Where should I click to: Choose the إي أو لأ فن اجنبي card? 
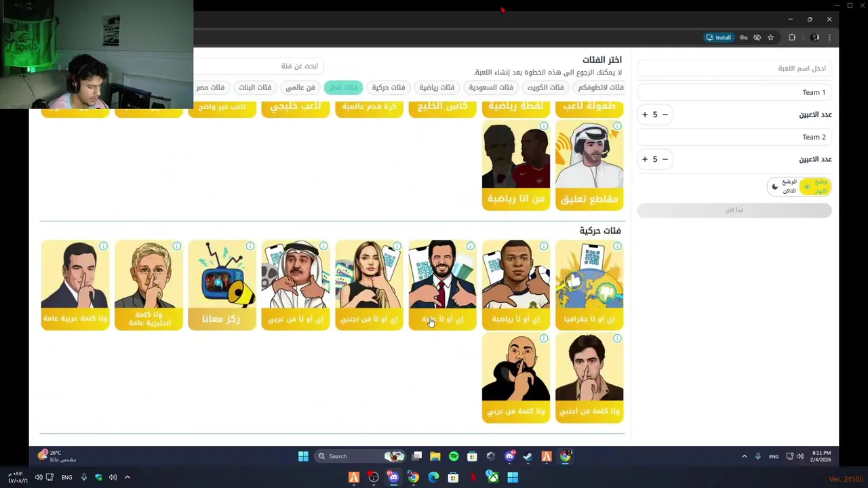click(x=369, y=285)
